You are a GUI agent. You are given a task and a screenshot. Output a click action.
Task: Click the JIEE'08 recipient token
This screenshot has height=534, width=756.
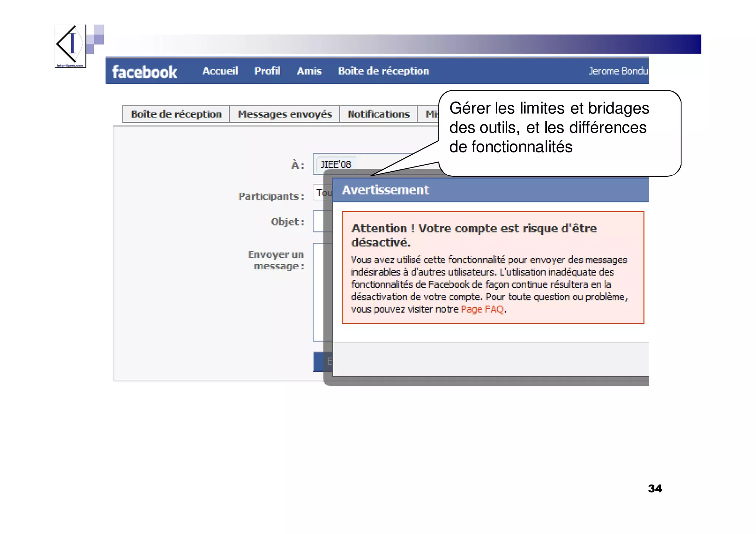(336, 165)
